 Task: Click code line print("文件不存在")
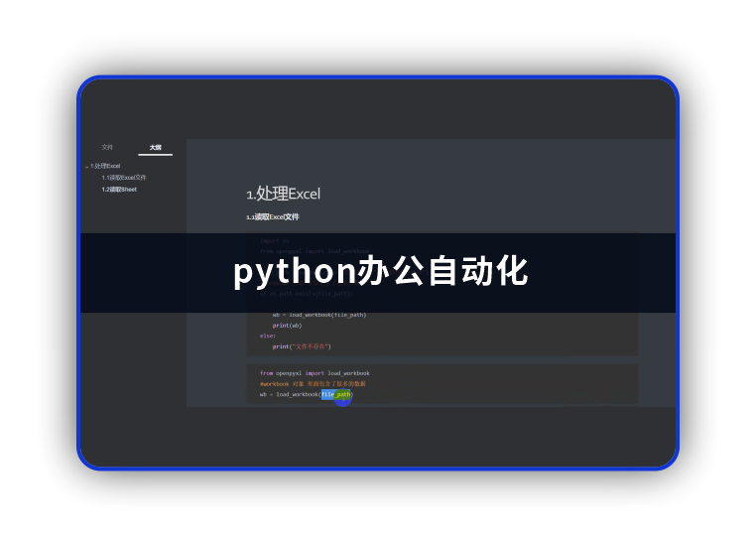[x=302, y=346]
